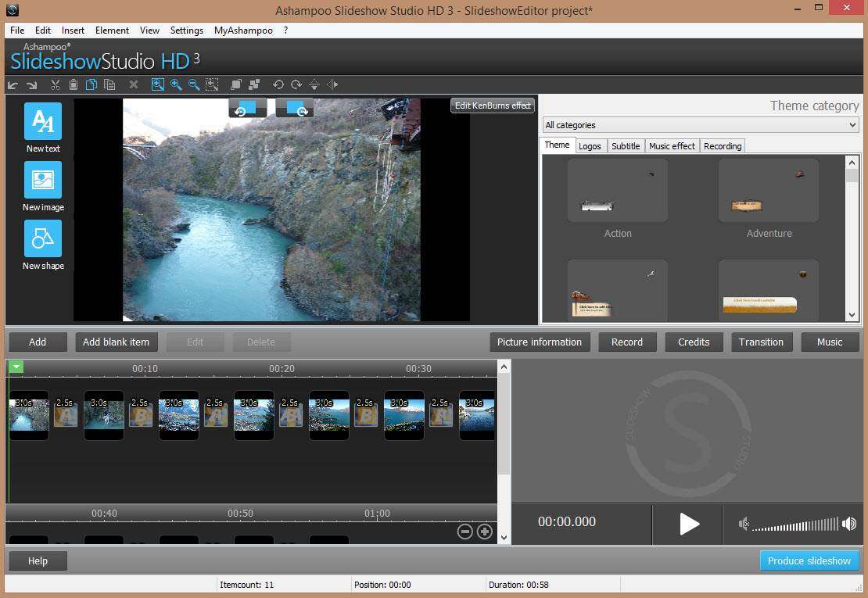Screen dimensions: 868x598
Task: Select the Action theme thumbnail
Action: 617,191
